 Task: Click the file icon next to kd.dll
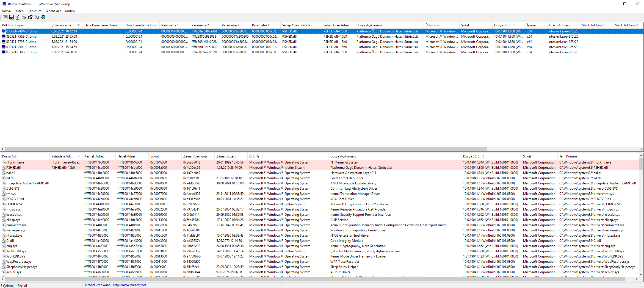point(4,178)
